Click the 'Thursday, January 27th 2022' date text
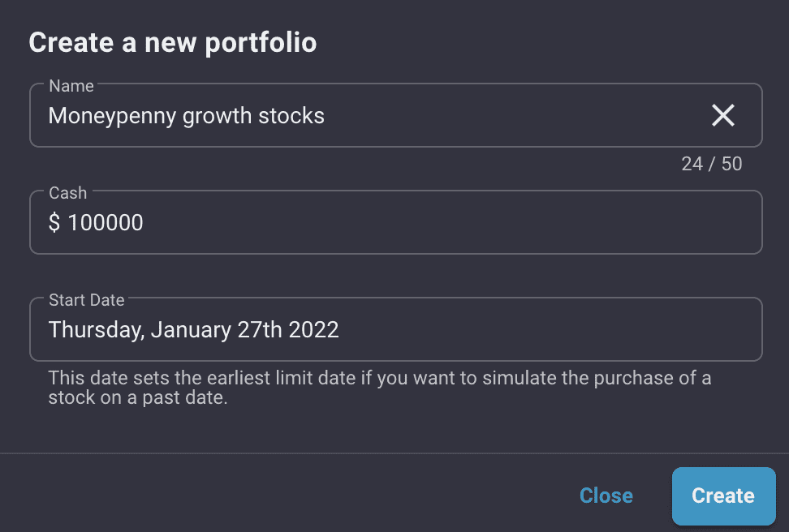This screenshot has height=532, width=789. (x=193, y=330)
